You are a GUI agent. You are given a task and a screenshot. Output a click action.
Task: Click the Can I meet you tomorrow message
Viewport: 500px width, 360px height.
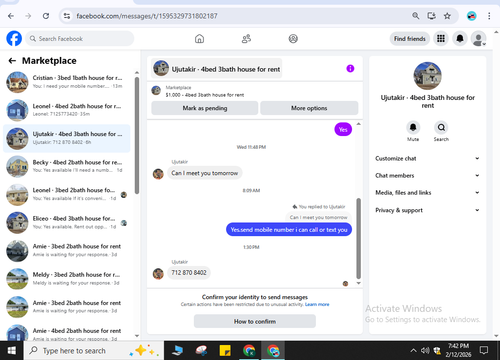tap(205, 173)
